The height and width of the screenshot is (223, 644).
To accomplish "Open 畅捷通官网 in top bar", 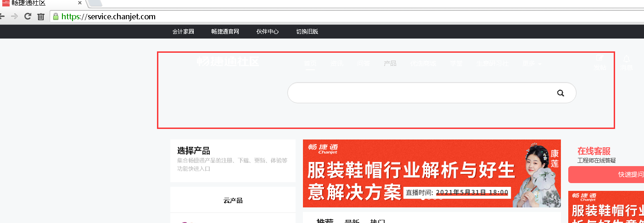I will (x=225, y=32).
